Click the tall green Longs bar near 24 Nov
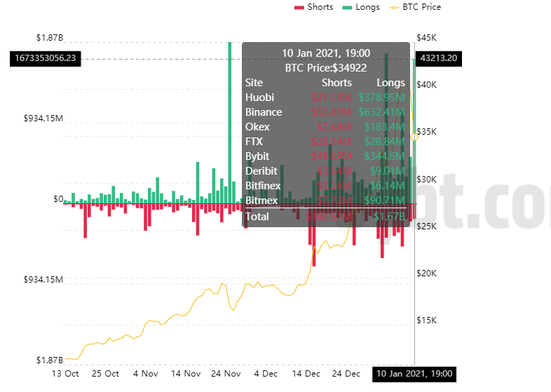 [230, 123]
